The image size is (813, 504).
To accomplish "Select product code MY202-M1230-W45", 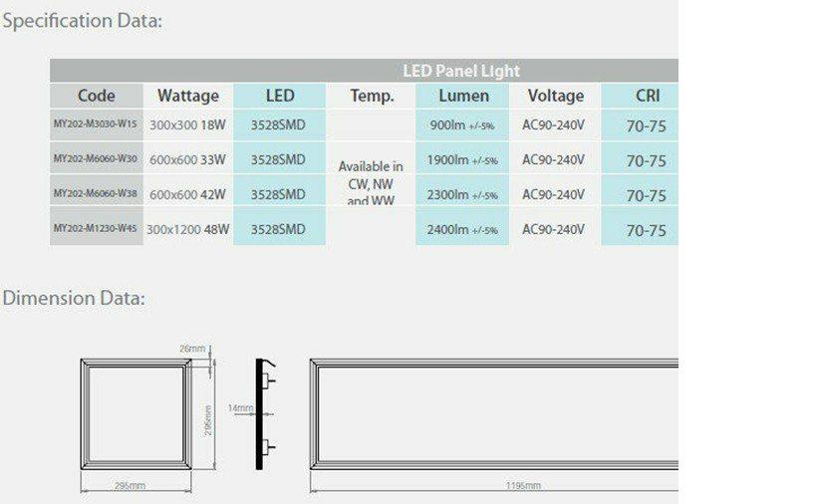I will click(96, 229).
